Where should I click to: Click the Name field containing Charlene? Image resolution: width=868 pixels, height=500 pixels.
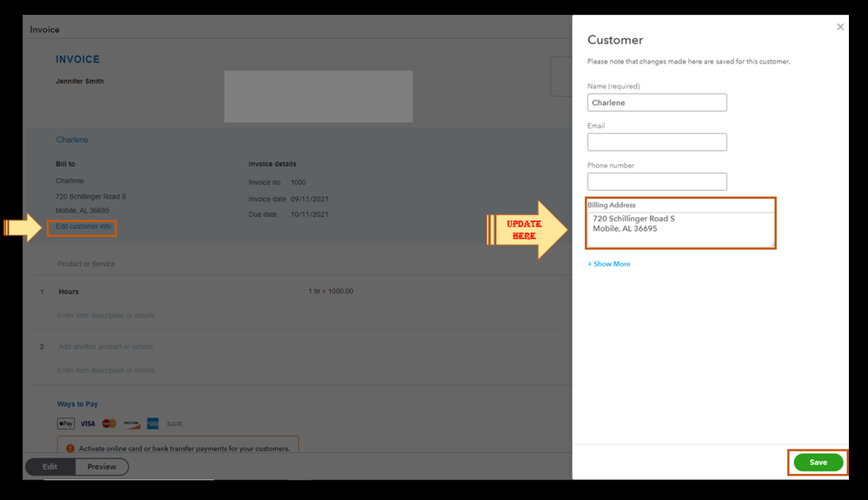(657, 102)
